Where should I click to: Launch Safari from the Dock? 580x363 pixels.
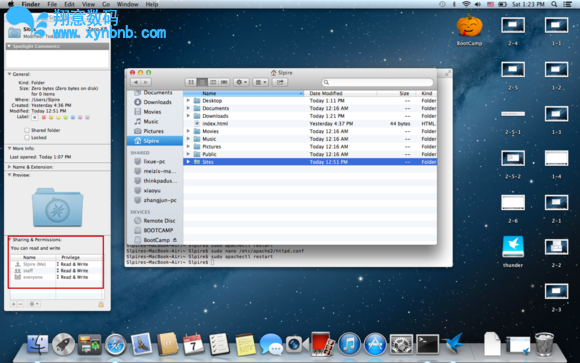coord(115,345)
